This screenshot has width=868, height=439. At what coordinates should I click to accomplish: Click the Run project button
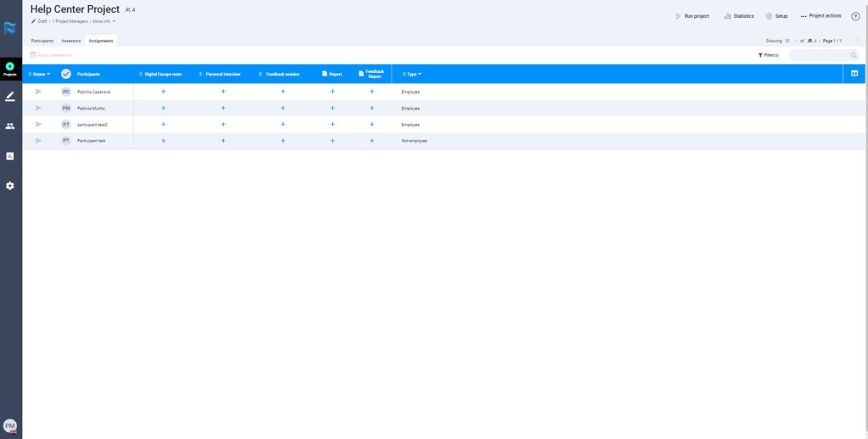(x=692, y=16)
